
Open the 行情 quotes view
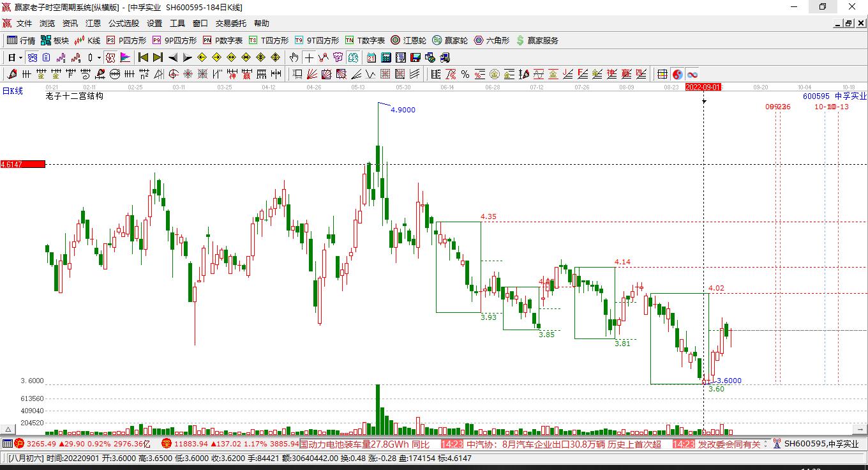click(20, 40)
